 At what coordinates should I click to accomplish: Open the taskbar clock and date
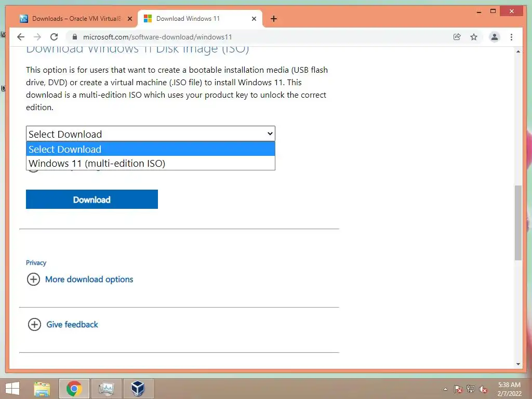coord(509,389)
